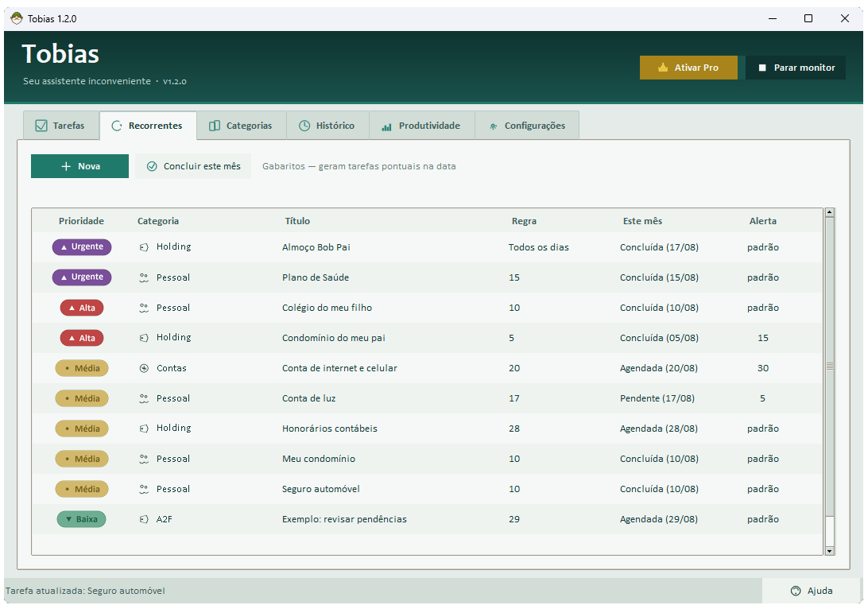Click the Holding icon in Condomínio do meu pai row

[x=144, y=338]
